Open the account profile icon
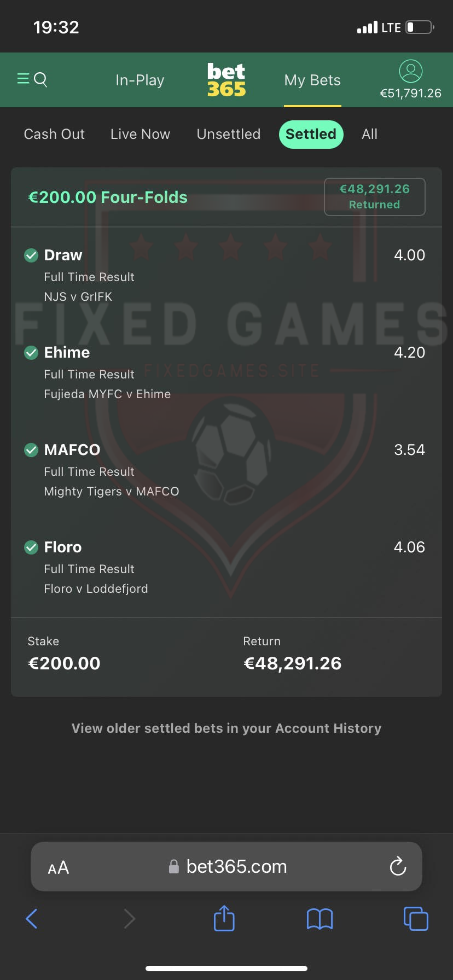This screenshot has height=980, width=453. click(410, 71)
